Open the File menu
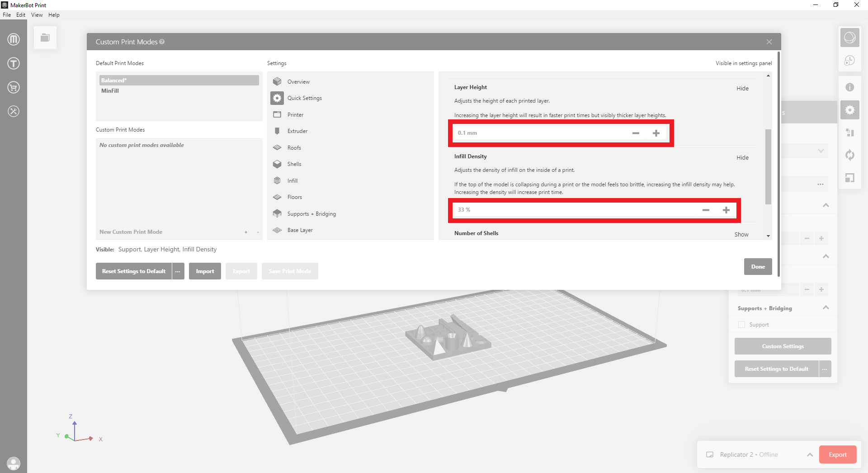 7,15
